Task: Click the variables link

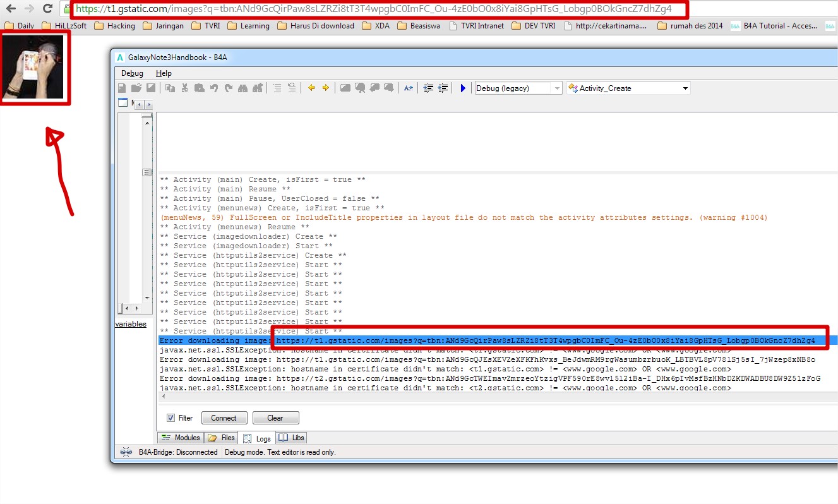Action: (x=131, y=324)
